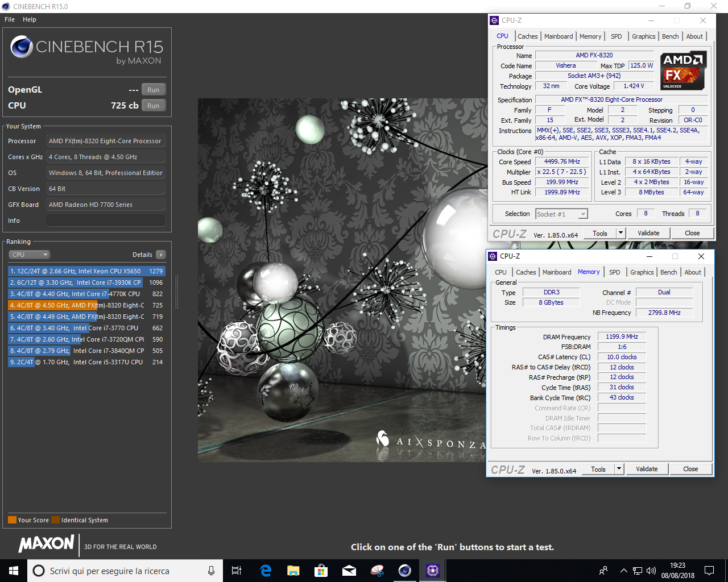Image resolution: width=728 pixels, height=582 pixels.
Task: Select the Core i5-3317U ranking row
Action: (x=86, y=362)
